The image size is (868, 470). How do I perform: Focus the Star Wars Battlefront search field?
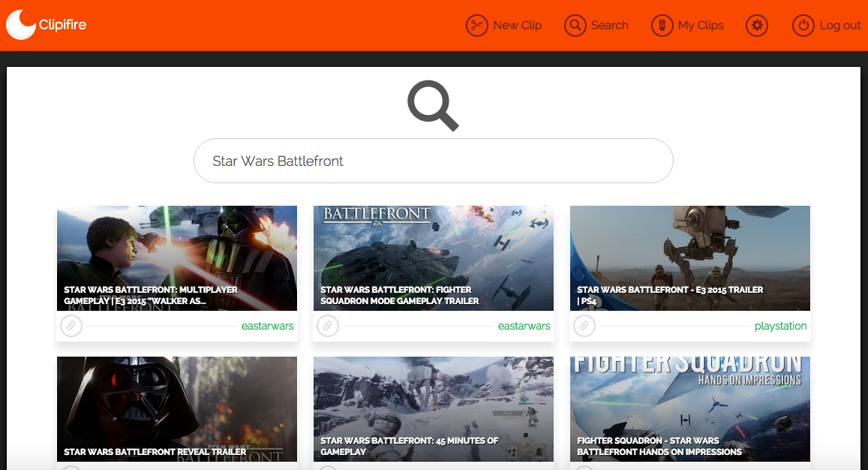click(434, 161)
